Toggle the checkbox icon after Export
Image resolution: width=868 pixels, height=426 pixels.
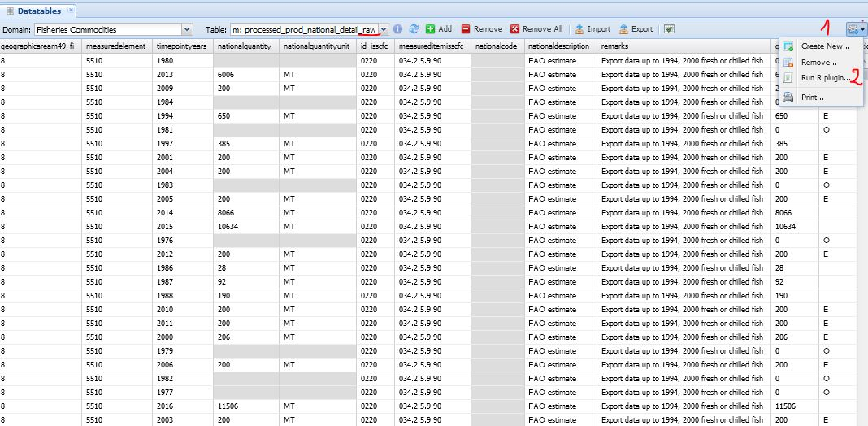tap(669, 29)
